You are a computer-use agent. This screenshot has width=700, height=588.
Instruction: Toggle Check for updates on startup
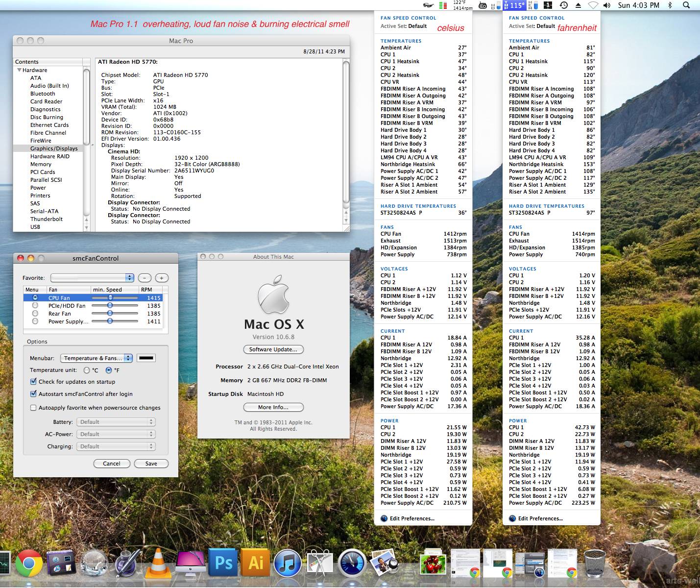pos(33,382)
